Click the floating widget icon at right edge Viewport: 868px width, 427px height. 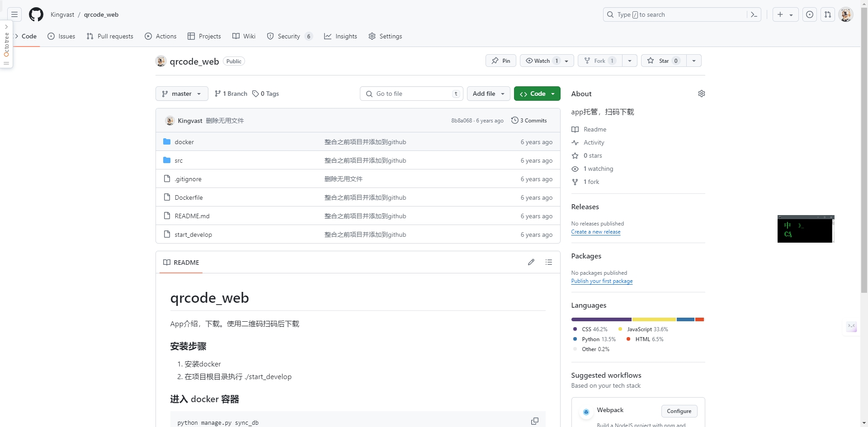851,326
